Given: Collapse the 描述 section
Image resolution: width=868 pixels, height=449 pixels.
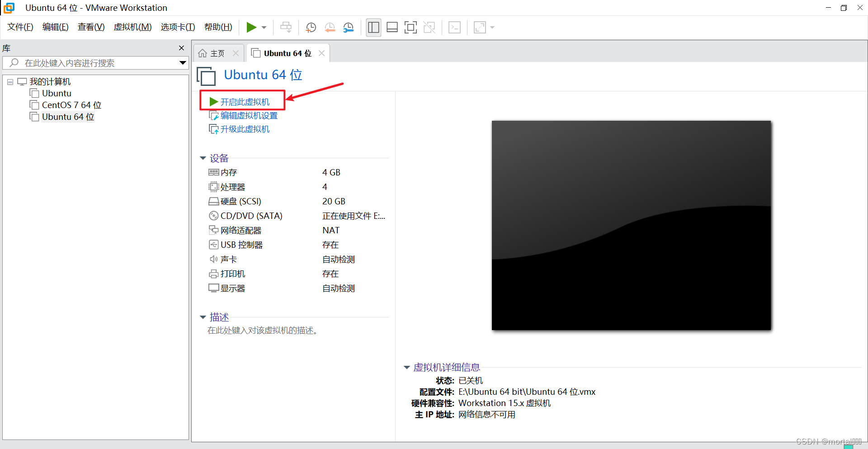Looking at the screenshot, I should (203, 317).
